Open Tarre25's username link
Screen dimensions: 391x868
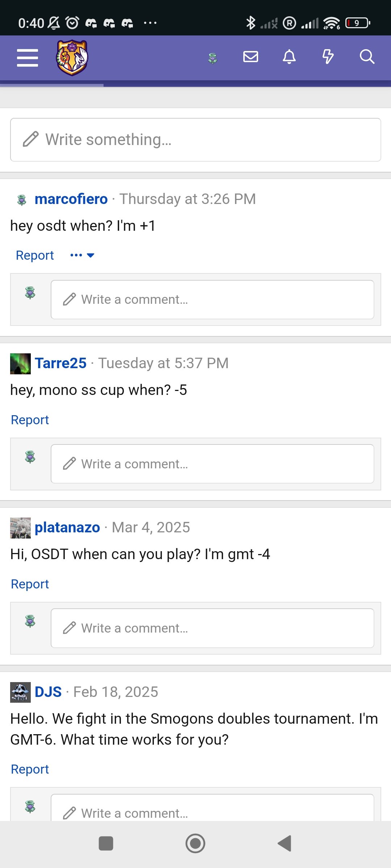(60, 363)
